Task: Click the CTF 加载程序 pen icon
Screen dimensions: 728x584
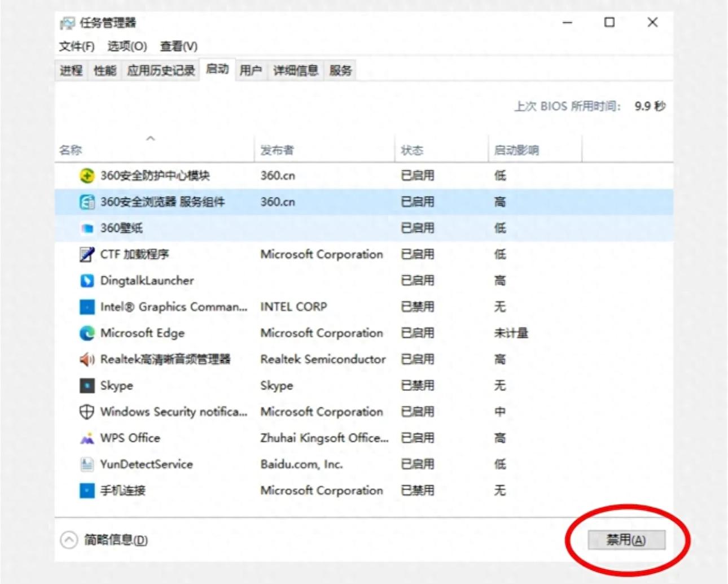Action: tap(86, 254)
